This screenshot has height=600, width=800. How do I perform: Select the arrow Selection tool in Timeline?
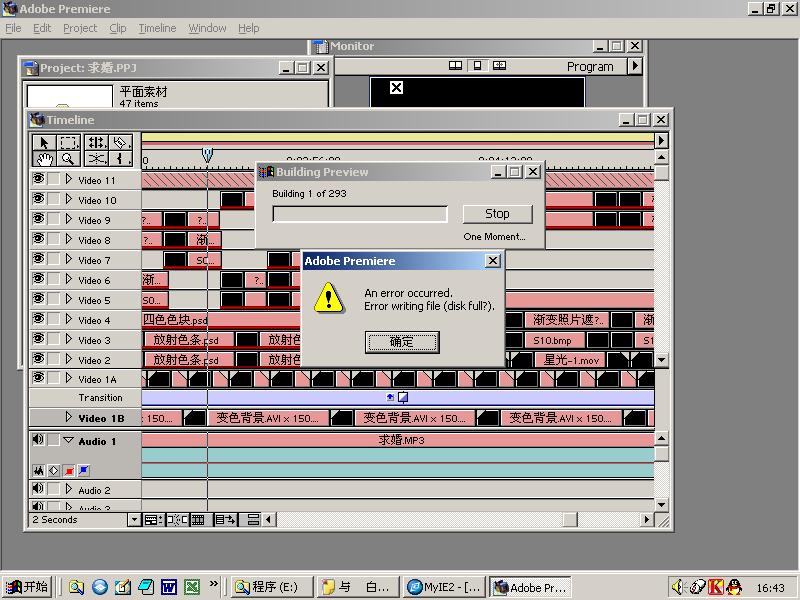pyautogui.click(x=44, y=142)
